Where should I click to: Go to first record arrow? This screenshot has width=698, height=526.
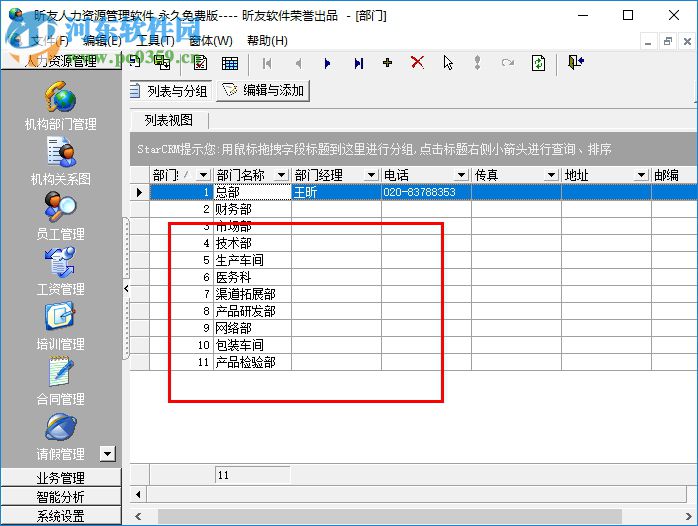(x=267, y=63)
